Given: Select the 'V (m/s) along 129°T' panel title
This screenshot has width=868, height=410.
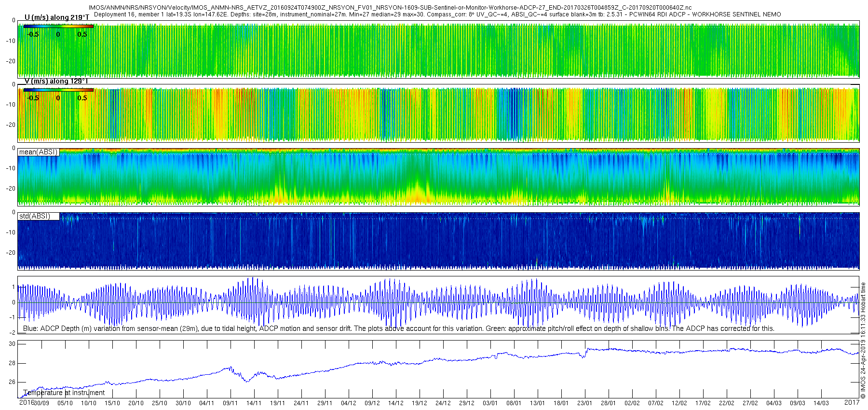Looking at the screenshot, I should tap(56, 81).
